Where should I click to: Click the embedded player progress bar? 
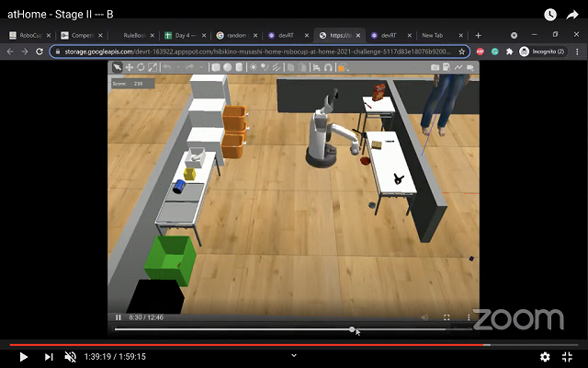293,329
